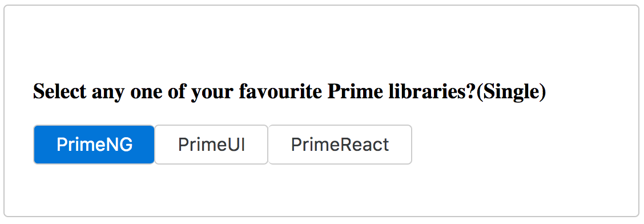Switch selection to PrimeReact

pos(340,145)
